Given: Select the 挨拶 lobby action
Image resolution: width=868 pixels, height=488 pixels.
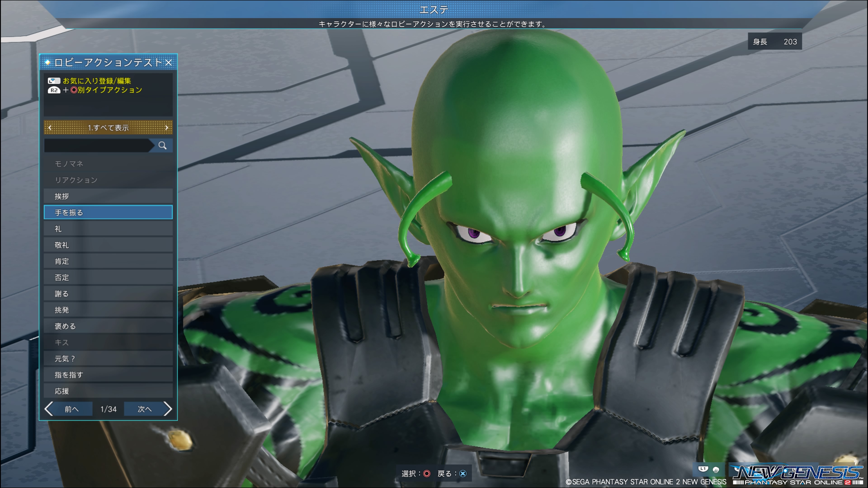Looking at the screenshot, I should pyautogui.click(x=108, y=196).
